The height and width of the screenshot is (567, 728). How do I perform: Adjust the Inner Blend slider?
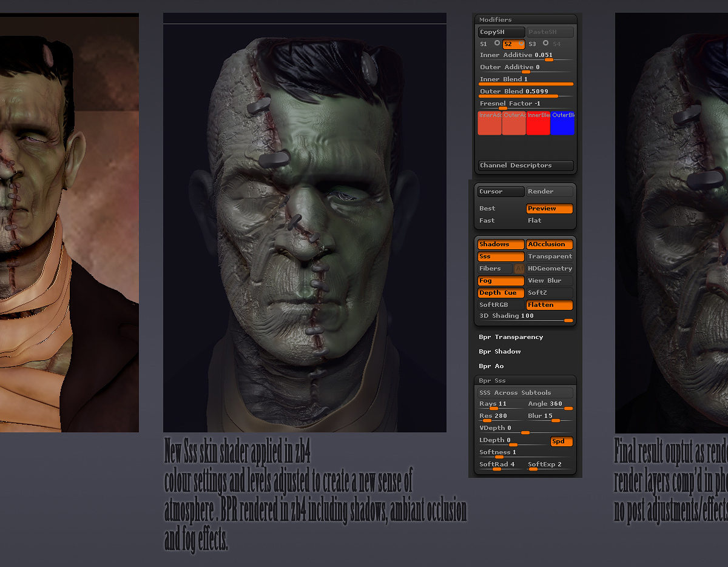[x=525, y=80]
